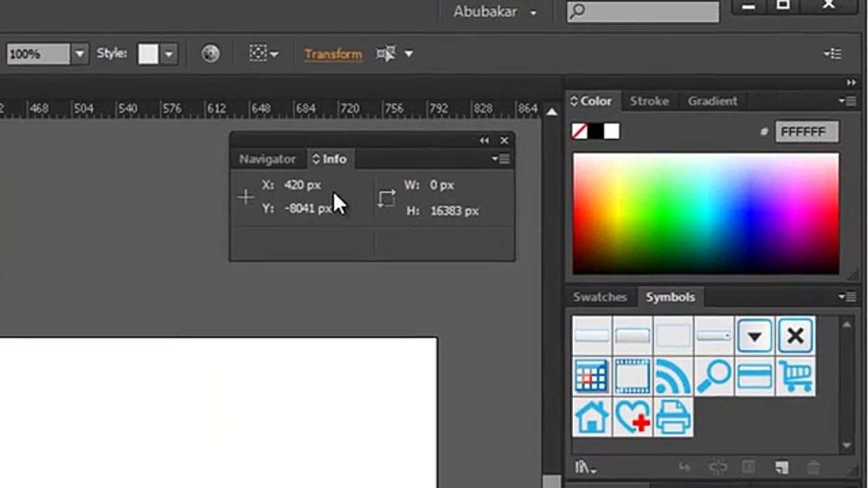Pick the white swatch in Color panel
The width and height of the screenshot is (868, 488).
click(612, 131)
